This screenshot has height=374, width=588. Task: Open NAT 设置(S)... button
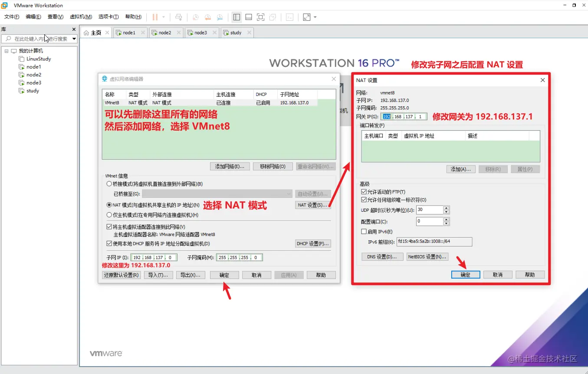[x=312, y=205]
